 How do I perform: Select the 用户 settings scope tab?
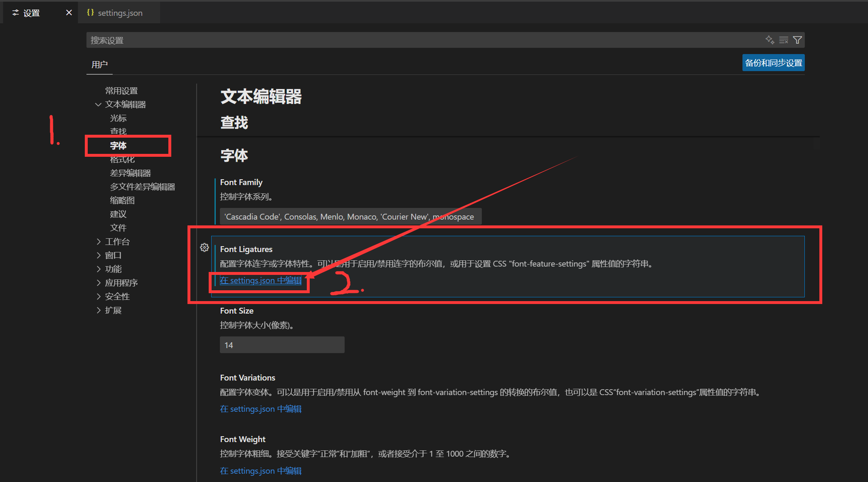(x=99, y=64)
